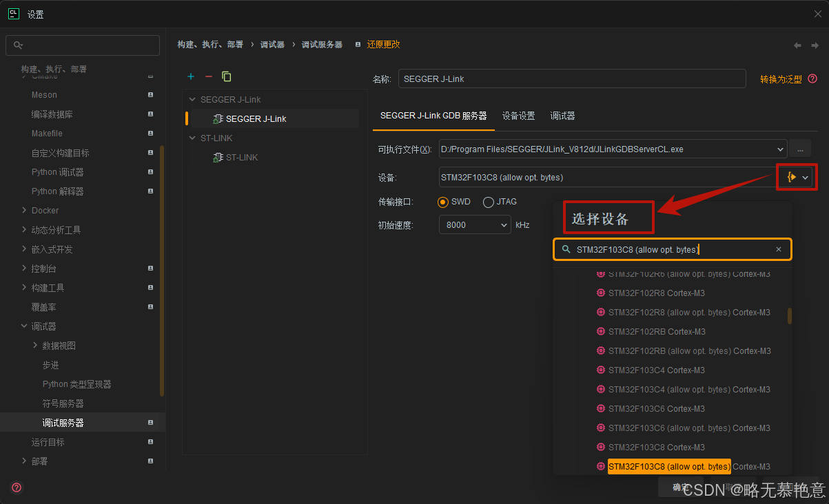
Task: Open the executable file path dropdown
Action: 780,149
